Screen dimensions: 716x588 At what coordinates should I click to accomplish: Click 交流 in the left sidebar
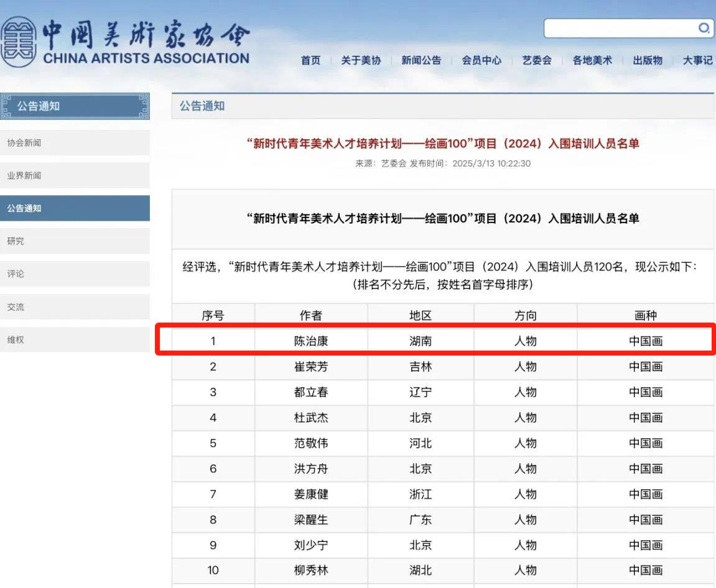(x=75, y=307)
